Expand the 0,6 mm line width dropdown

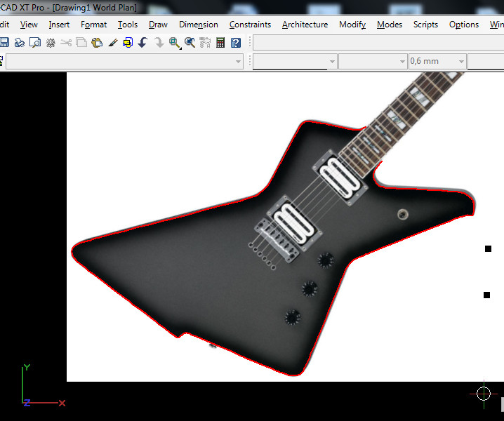460,62
